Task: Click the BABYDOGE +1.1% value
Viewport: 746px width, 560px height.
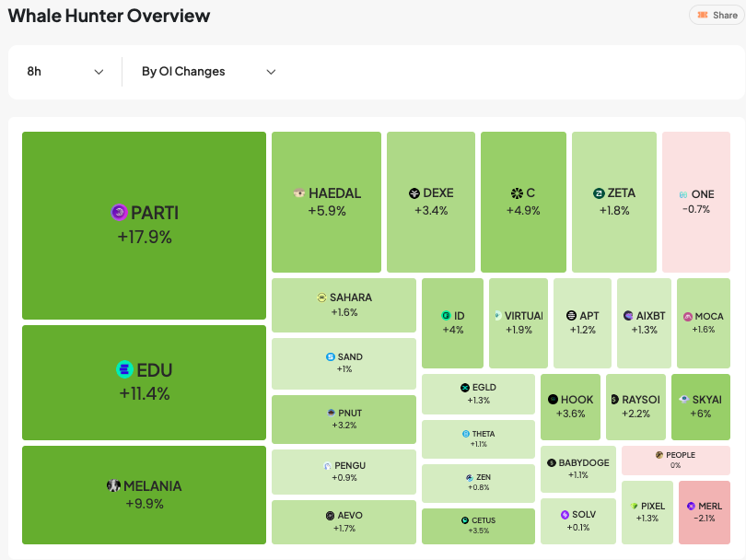Action: click(578, 475)
